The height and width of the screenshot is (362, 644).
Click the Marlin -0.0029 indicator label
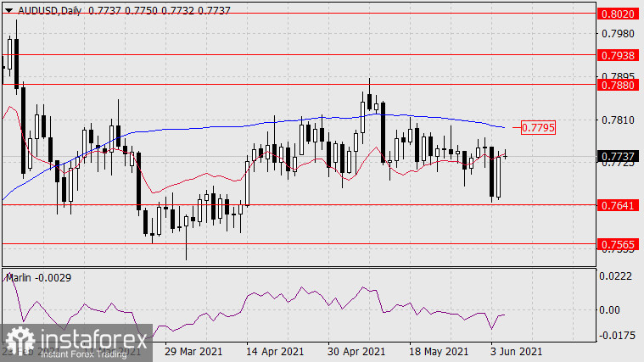[x=39, y=278]
